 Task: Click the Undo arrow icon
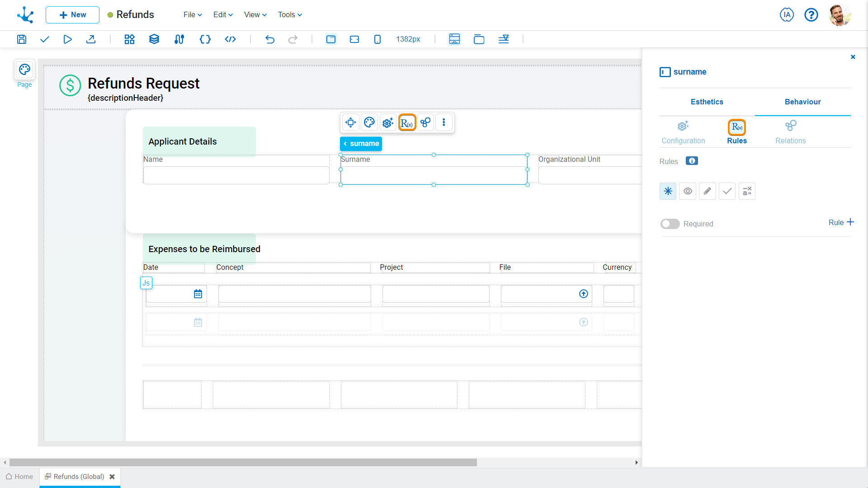click(270, 39)
